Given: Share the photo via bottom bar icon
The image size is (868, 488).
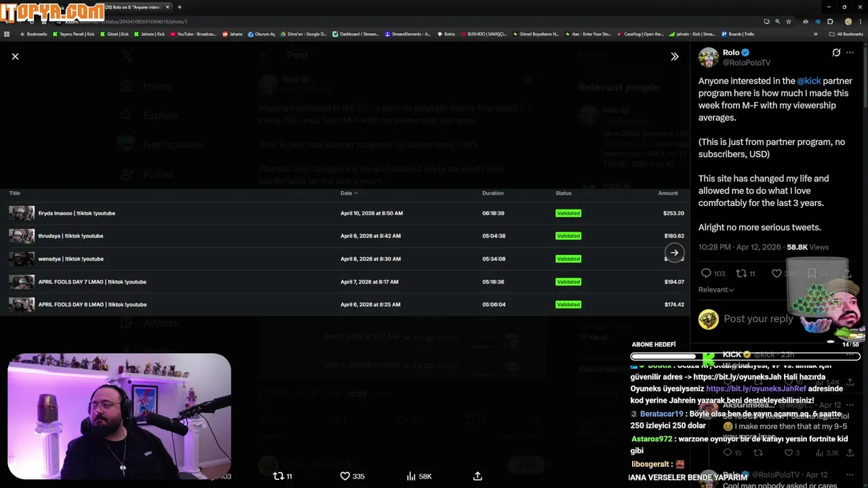Looking at the screenshot, I should coord(477,476).
